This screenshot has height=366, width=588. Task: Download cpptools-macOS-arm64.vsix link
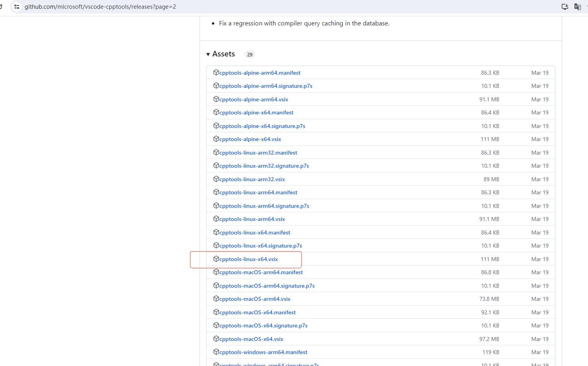tap(255, 299)
